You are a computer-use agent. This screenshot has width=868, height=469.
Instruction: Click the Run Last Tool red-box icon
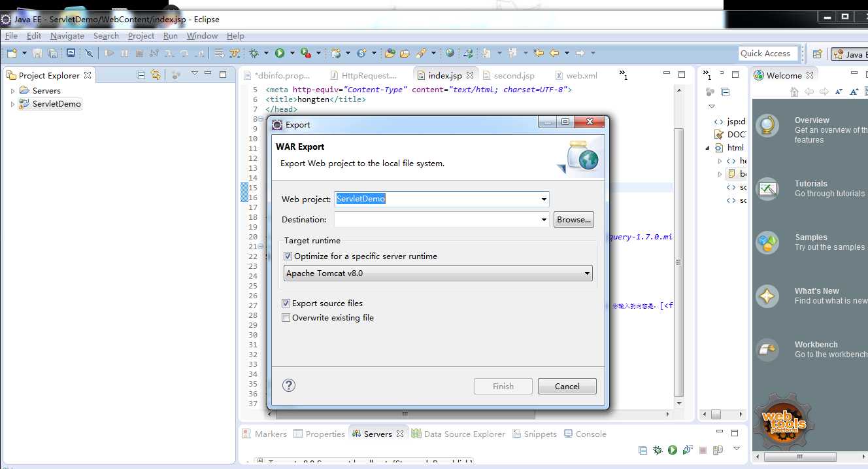pyautogui.click(x=305, y=53)
